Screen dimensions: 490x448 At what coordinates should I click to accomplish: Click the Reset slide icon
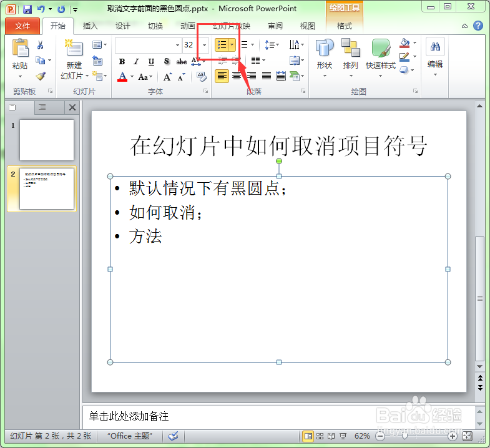click(x=97, y=61)
